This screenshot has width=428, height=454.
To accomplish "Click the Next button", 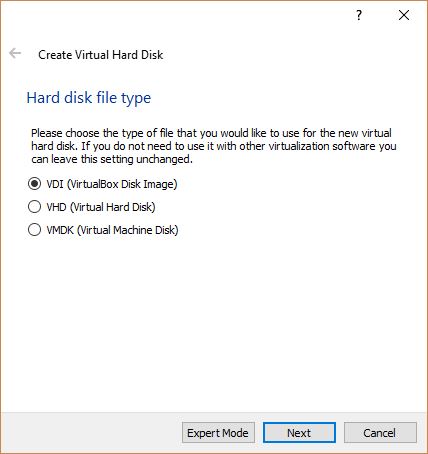I will click(x=299, y=433).
